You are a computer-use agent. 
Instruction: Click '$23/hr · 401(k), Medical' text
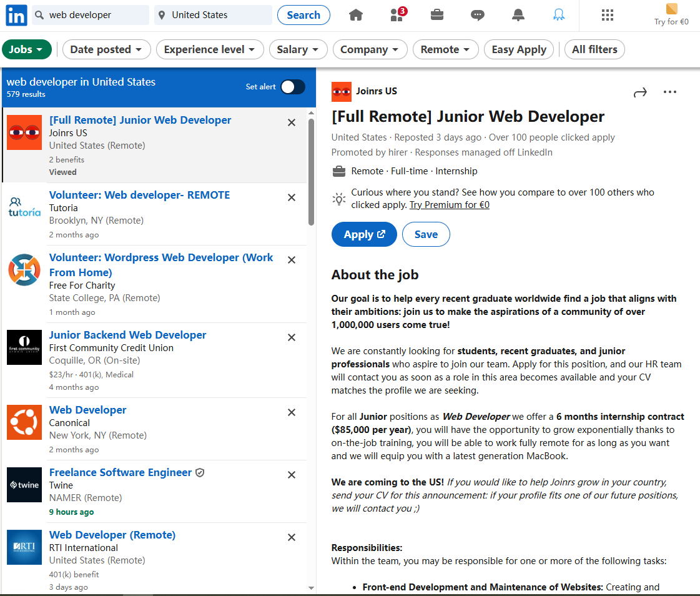pyautogui.click(x=91, y=374)
